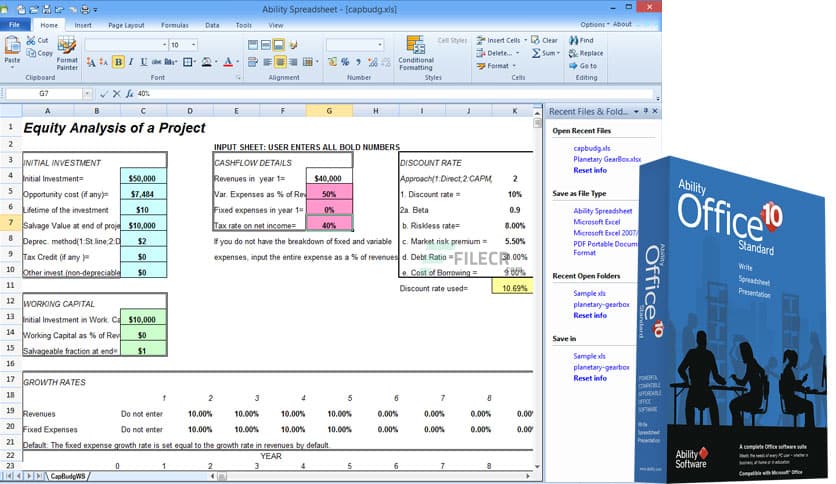Expand the Format dropdown in Cells group

514,66
